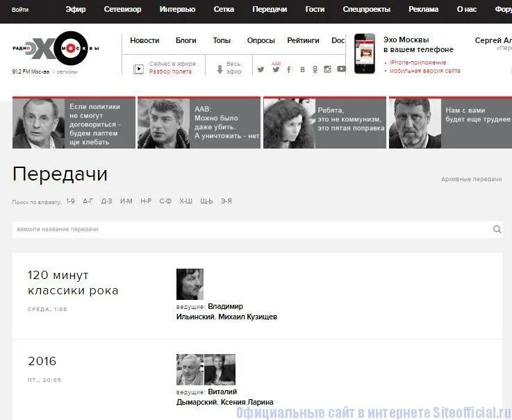Image resolution: width=512 pixels, height=420 pixels.
Task: Open host Ксения Ларина's page
Action: pyautogui.click(x=247, y=403)
